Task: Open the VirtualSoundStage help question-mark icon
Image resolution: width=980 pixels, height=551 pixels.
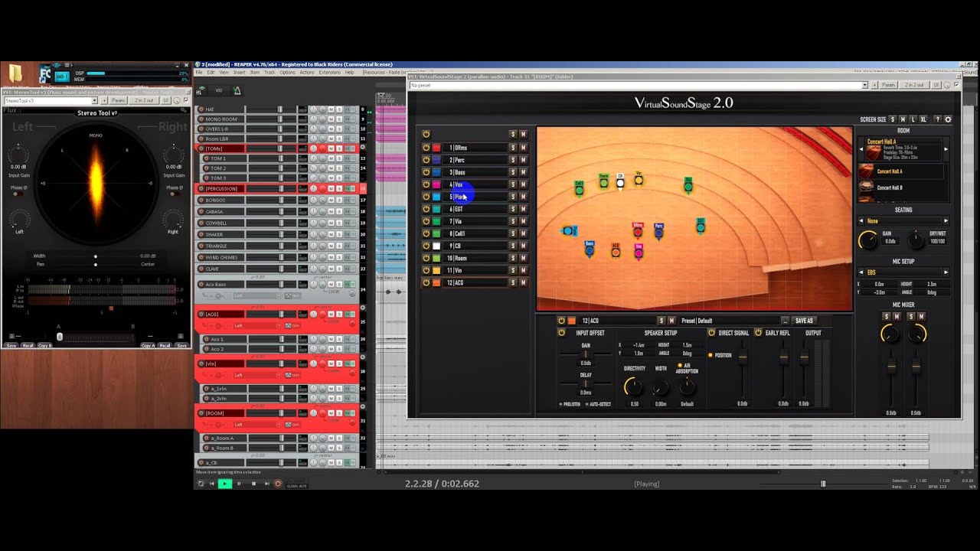Action: (938, 119)
